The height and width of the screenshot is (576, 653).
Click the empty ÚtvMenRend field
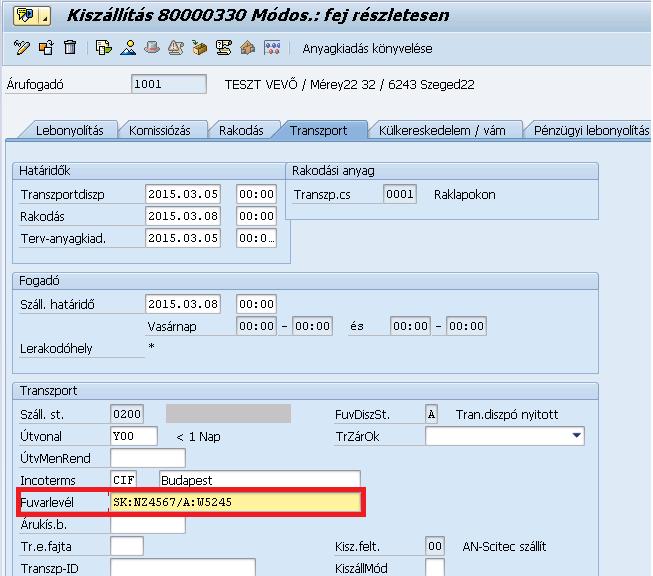148,458
